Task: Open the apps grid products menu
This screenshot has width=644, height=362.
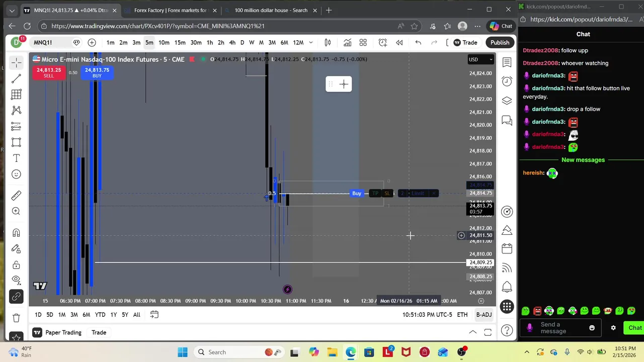Action: pos(507,307)
